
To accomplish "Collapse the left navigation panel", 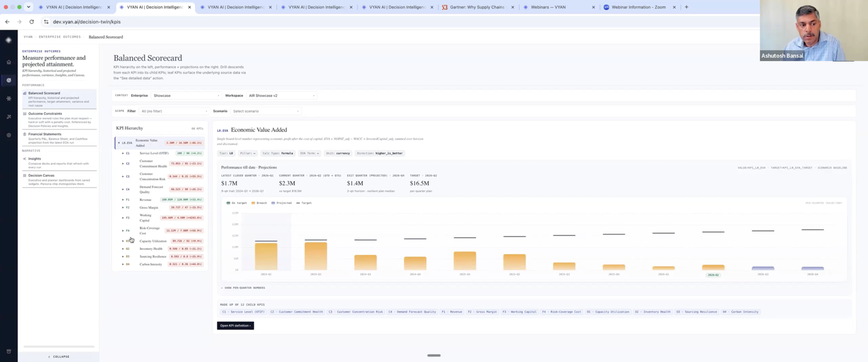I will pyautogui.click(x=59, y=357).
